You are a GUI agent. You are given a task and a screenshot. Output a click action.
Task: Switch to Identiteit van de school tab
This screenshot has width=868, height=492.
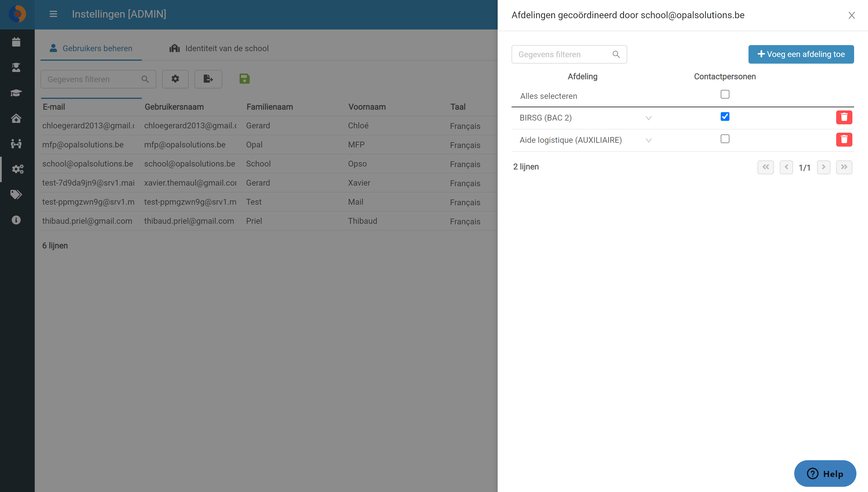coord(219,48)
